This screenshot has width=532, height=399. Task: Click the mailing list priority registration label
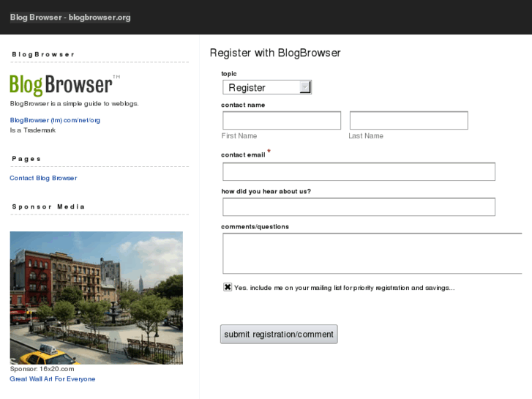pos(345,288)
